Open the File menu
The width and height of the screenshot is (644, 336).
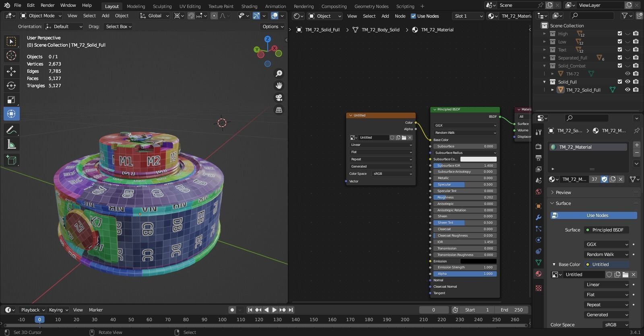tap(17, 5)
